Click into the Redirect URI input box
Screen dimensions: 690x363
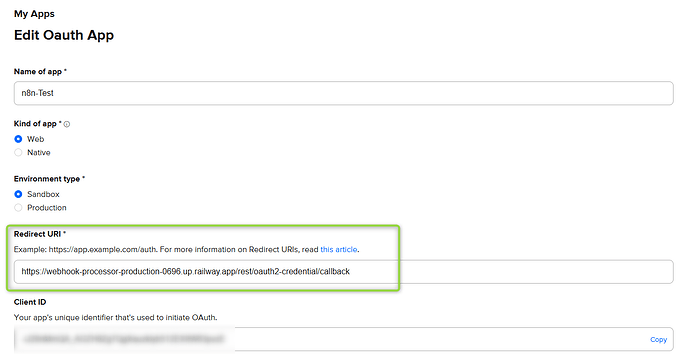(344, 271)
